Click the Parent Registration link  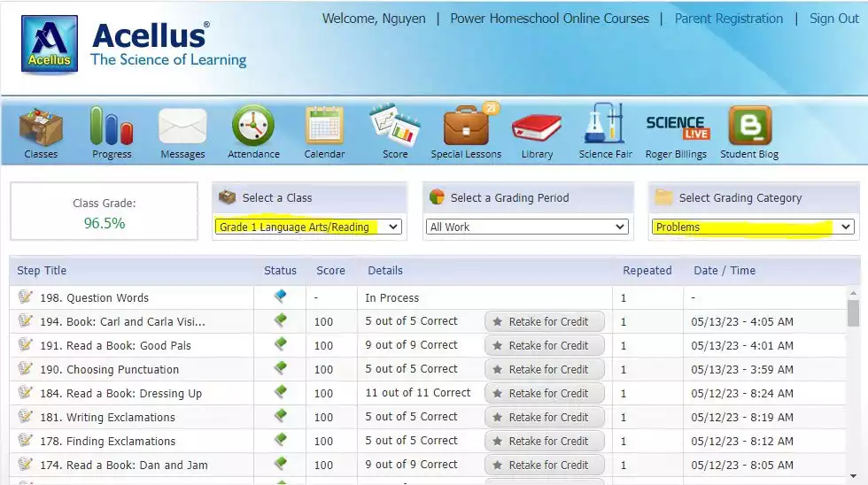pyautogui.click(x=728, y=19)
